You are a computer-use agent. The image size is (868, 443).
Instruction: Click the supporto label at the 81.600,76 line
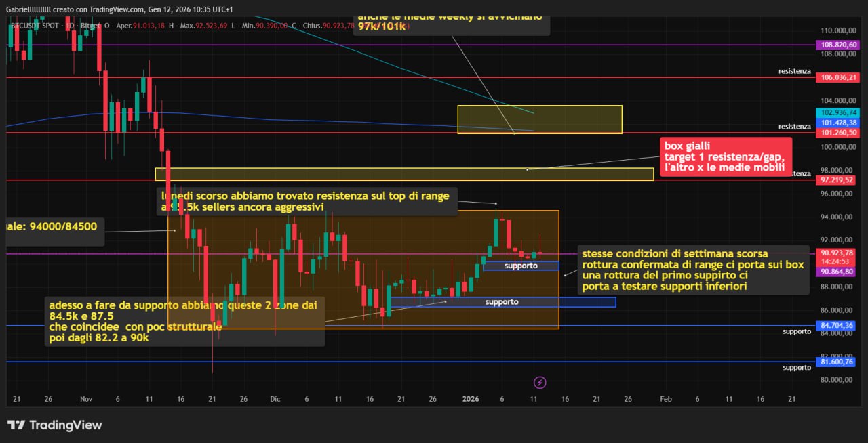797,368
